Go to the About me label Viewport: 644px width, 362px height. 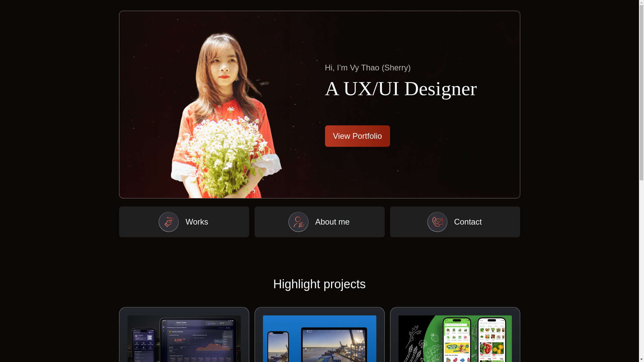click(332, 222)
